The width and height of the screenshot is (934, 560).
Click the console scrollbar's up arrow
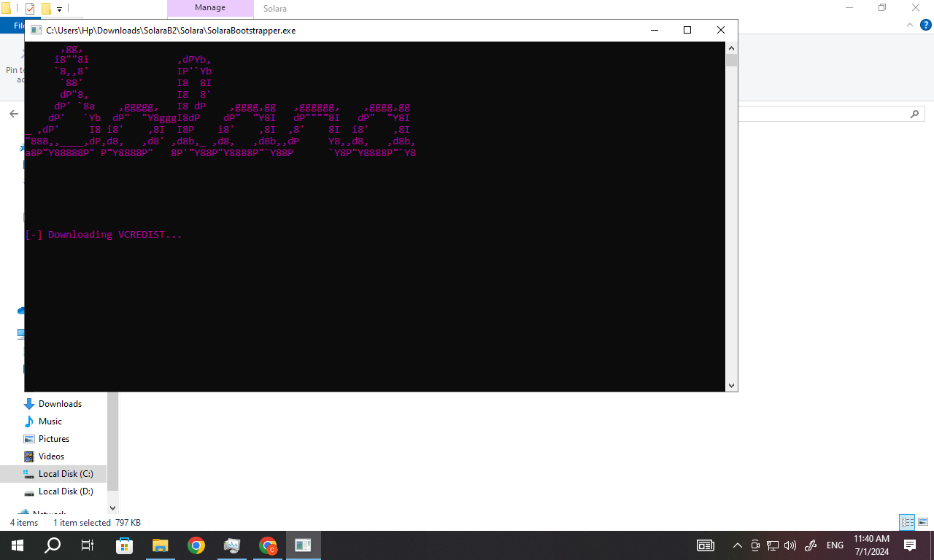coord(731,47)
